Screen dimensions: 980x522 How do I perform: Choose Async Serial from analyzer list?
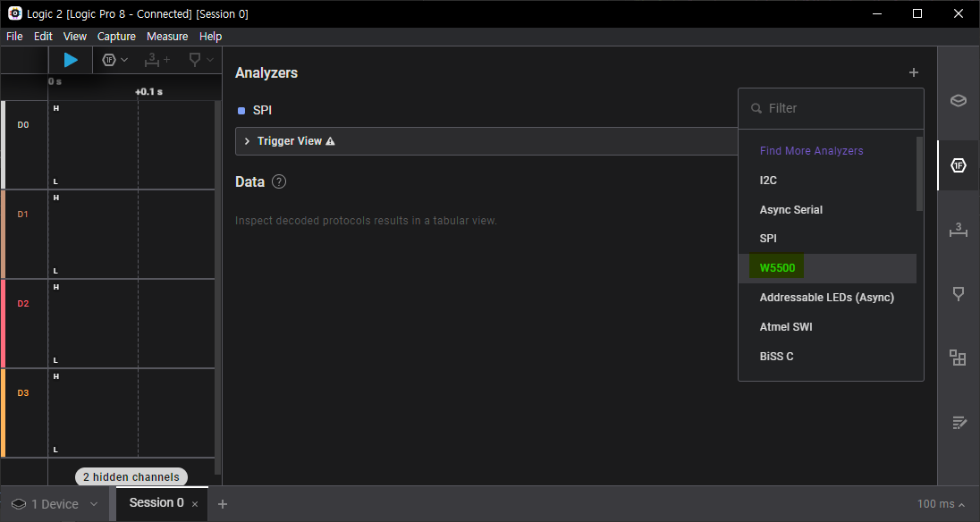[790, 210]
